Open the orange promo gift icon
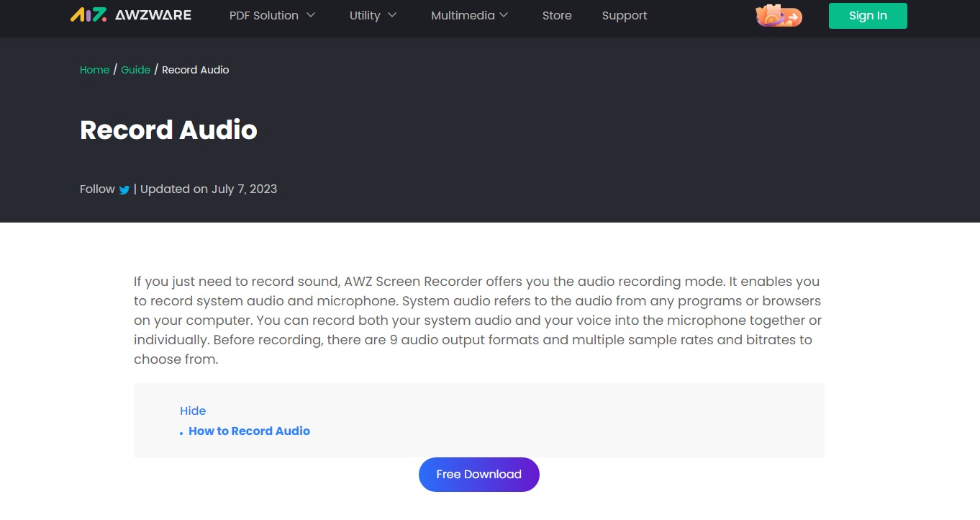Viewport: 980px width, 520px height. point(779,15)
